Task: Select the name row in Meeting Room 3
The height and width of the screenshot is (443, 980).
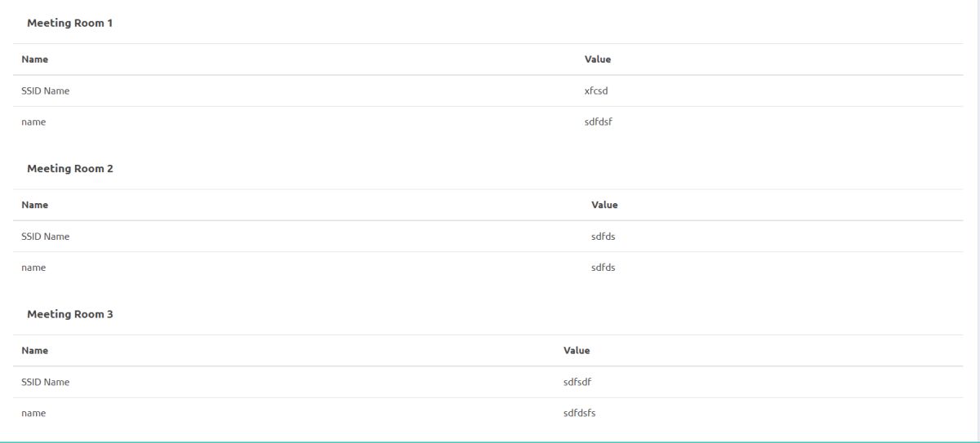Action: [x=488, y=413]
